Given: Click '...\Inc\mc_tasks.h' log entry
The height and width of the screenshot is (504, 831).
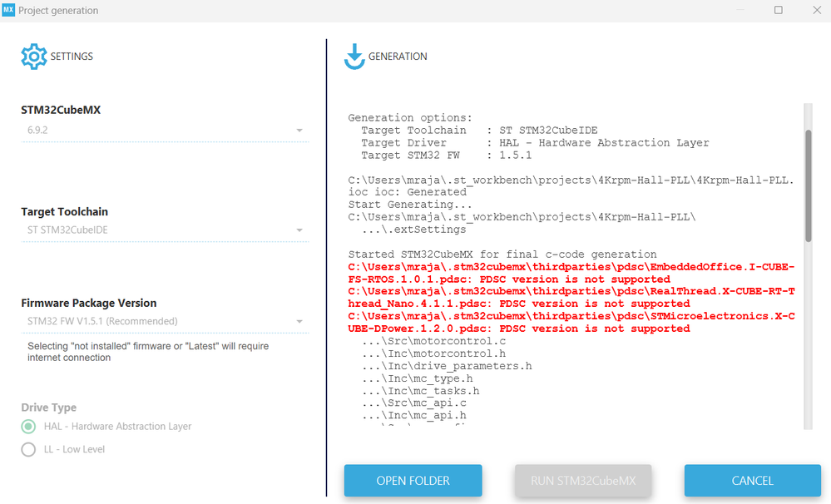Looking at the screenshot, I should tap(421, 391).
